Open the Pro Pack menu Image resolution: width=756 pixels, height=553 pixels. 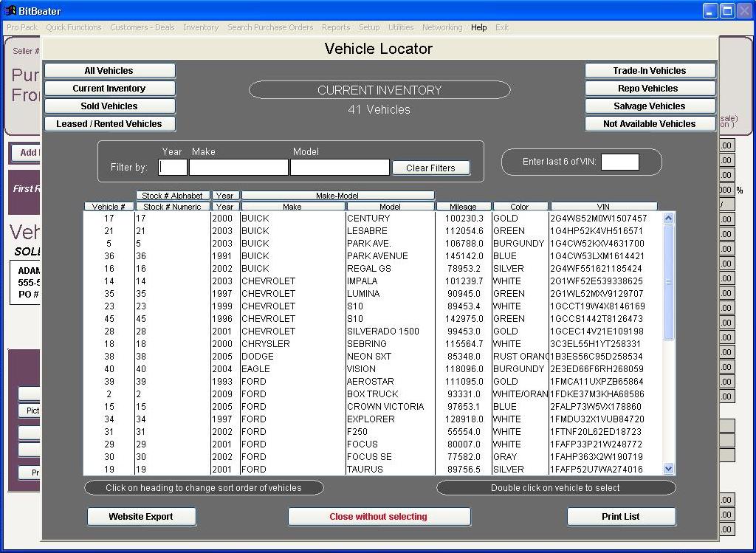click(x=21, y=27)
